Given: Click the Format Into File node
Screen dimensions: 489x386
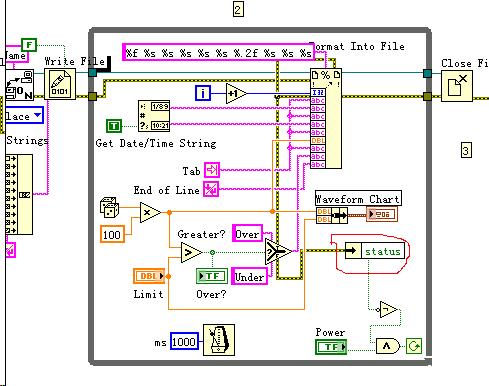Looking at the screenshot, I should (326, 118).
